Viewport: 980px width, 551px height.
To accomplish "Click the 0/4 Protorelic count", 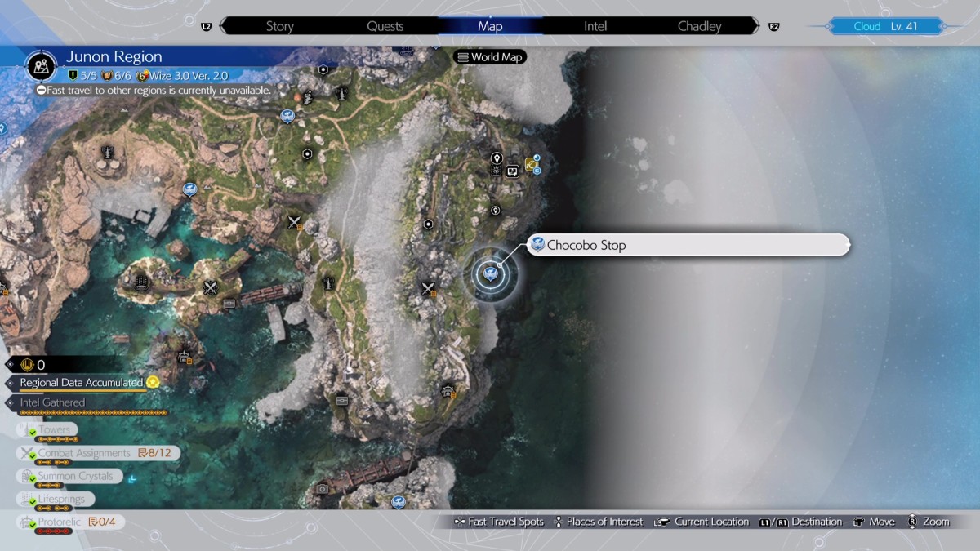I will click(103, 521).
